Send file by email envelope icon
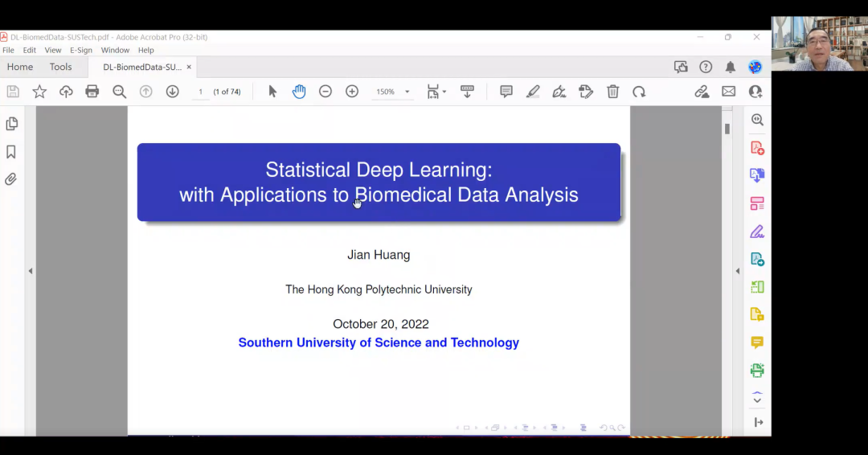868x455 pixels. [x=728, y=92]
